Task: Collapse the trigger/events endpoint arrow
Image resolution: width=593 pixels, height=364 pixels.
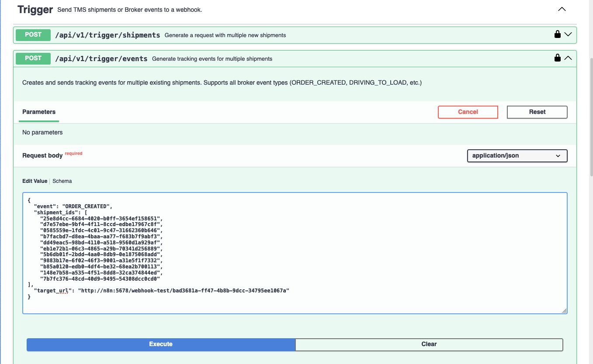Action: 568,58
